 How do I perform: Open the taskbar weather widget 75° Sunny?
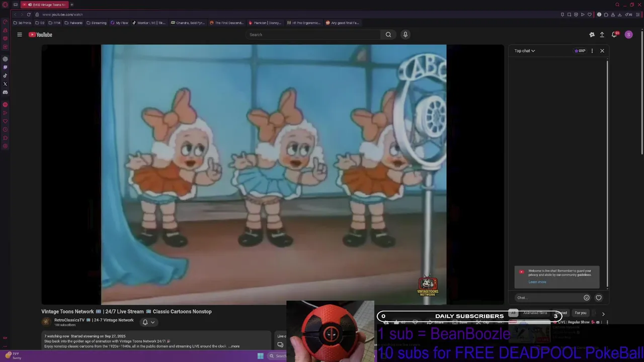click(13, 356)
